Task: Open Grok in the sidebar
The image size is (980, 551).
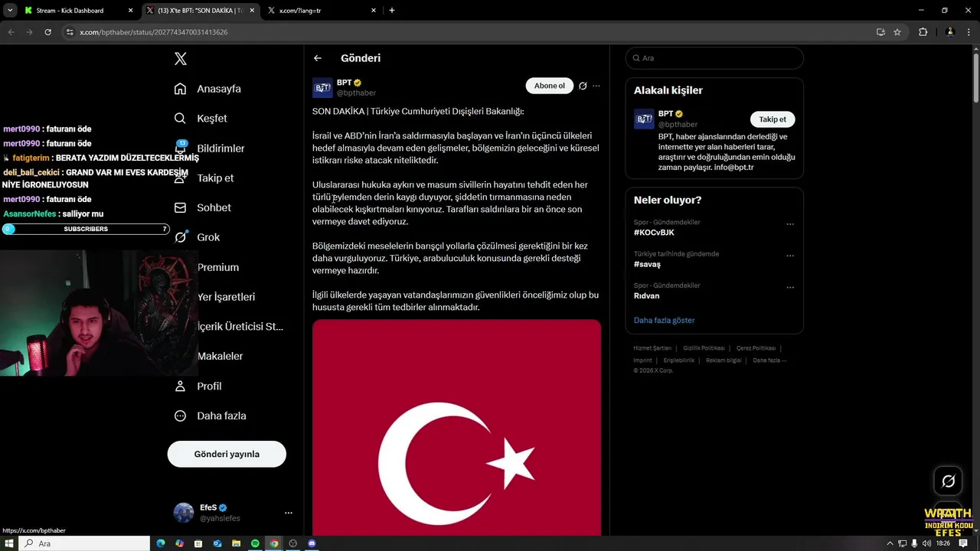Action: pyautogui.click(x=197, y=237)
